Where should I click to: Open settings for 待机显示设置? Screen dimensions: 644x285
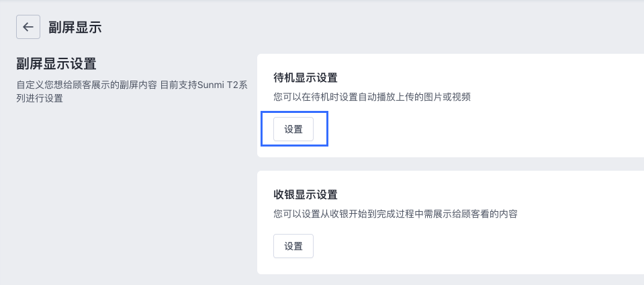tap(293, 129)
